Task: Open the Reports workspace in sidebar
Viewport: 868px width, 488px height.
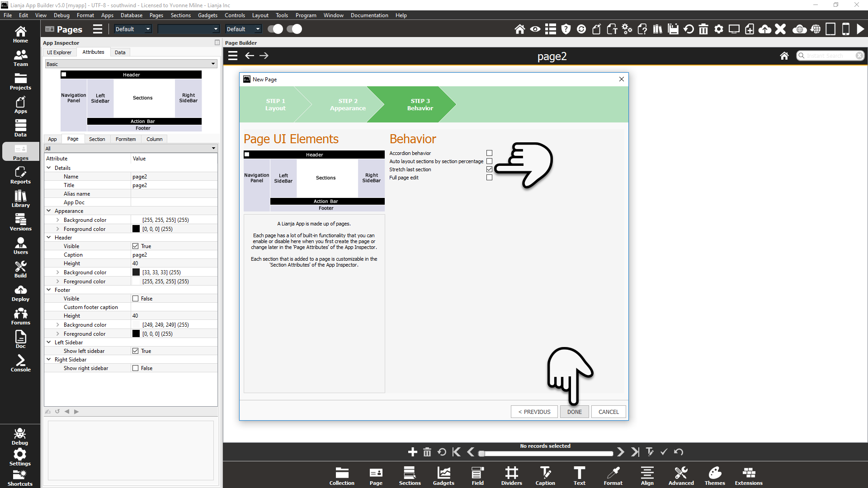Action: (x=20, y=175)
